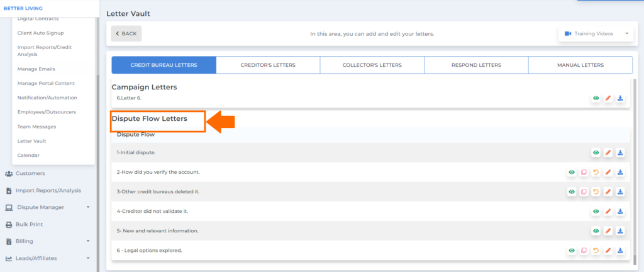The height and width of the screenshot is (272, 644).
Task: Open Manage Portal Content submenu item
Action: 46,83
